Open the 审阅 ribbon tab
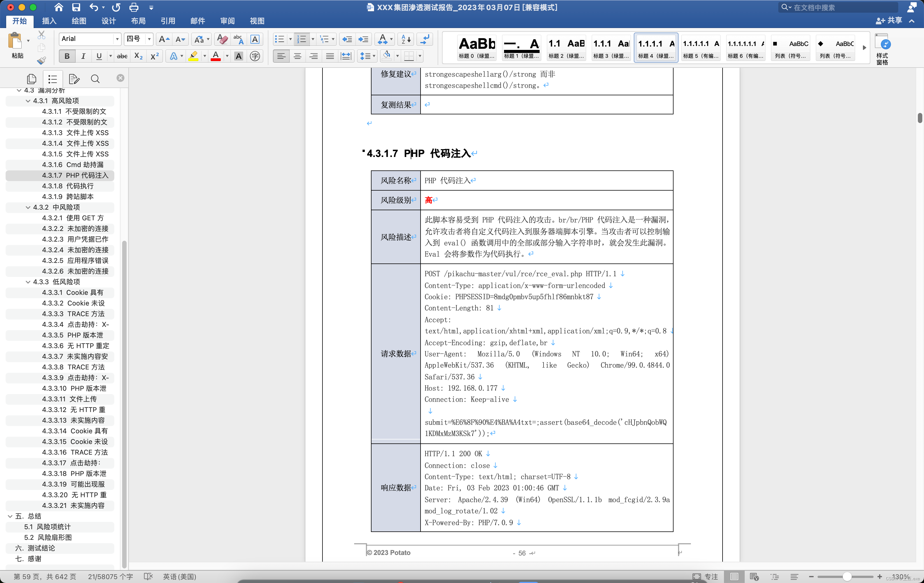924x583 pixels. pyautogui.click(x=227, y=21)
